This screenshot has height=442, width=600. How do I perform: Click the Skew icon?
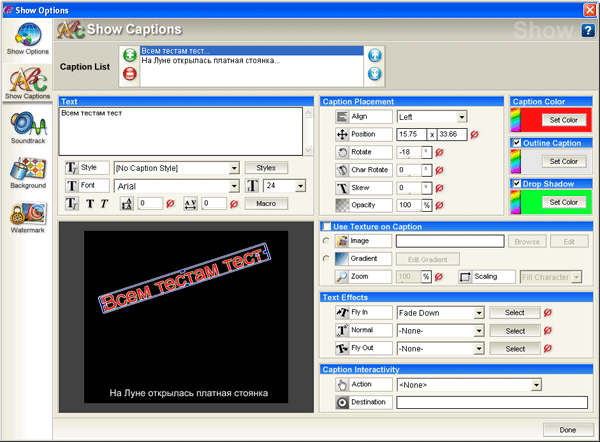(342, 188)
